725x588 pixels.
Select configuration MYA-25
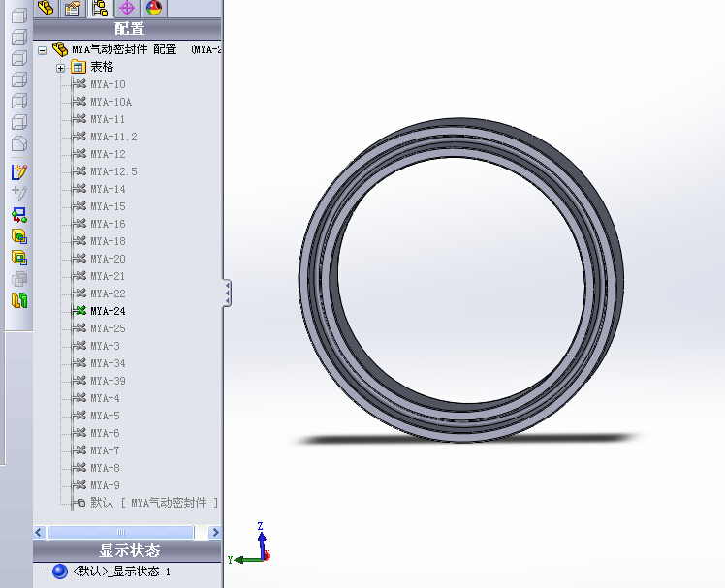[108, 328]
